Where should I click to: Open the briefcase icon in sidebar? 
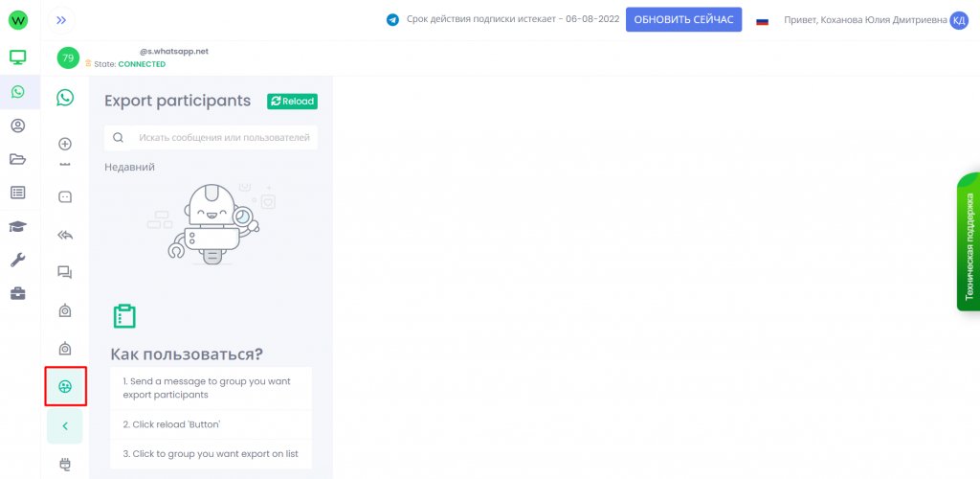(x=18, y=293)
